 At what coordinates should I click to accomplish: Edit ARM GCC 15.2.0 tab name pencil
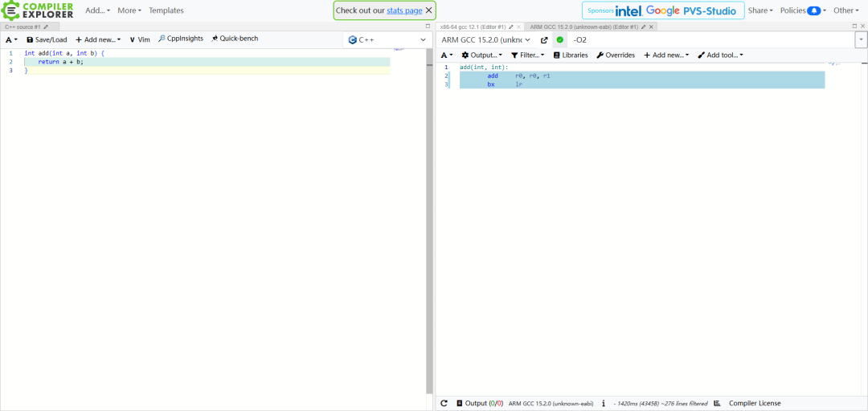644,27
